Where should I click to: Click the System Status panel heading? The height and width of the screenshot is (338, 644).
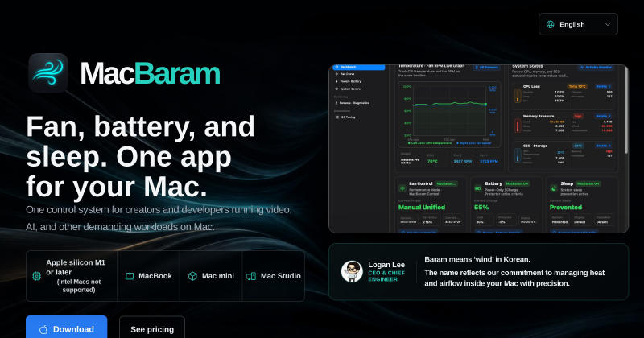[x=527, y=66]
